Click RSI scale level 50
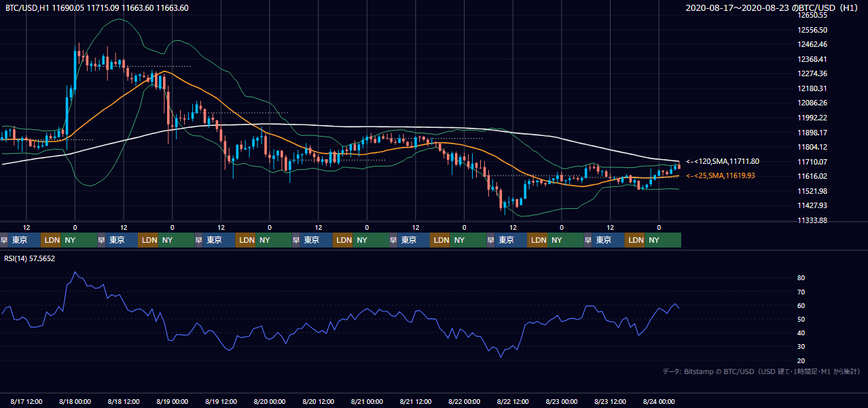 [x=801, y=319]
